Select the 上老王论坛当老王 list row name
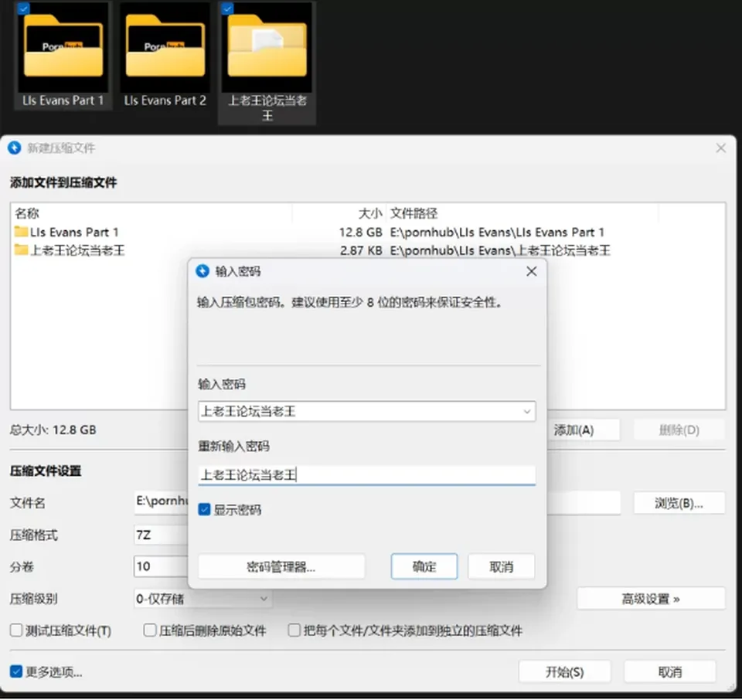This screenshot has width=742, height=700. (77, 250)
